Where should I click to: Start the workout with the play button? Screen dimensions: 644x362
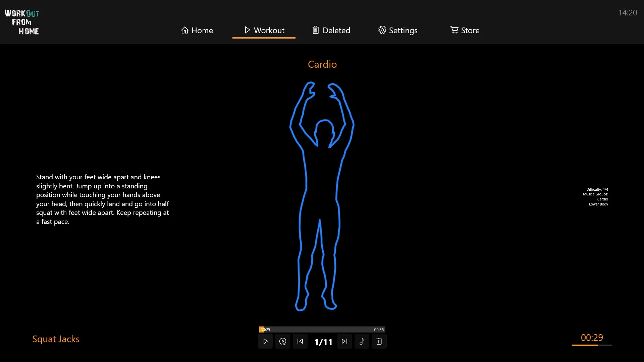coord(265,341)
